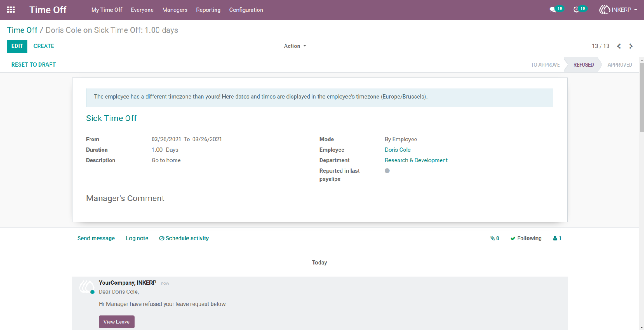Open Research & Development department link
The width and height of the screenshot is (644, 330).
coord(416,160)
